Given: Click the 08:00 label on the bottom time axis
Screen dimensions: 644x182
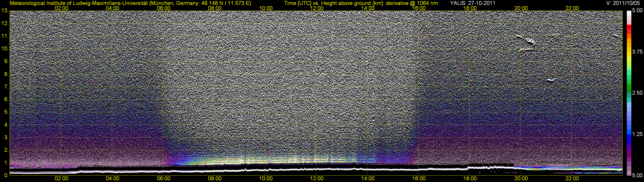Looking at the screenshot, I should [x=215, y=179].
